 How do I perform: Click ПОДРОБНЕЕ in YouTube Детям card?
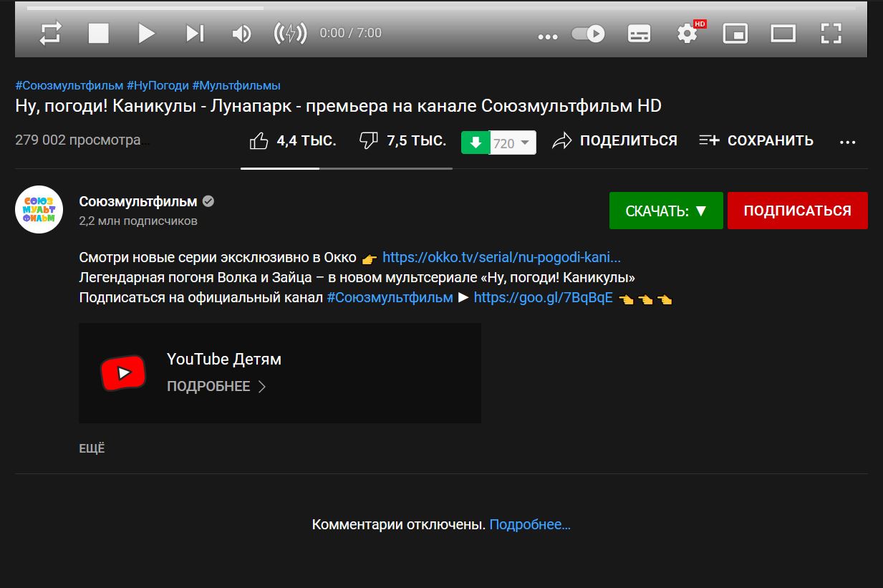216,387
